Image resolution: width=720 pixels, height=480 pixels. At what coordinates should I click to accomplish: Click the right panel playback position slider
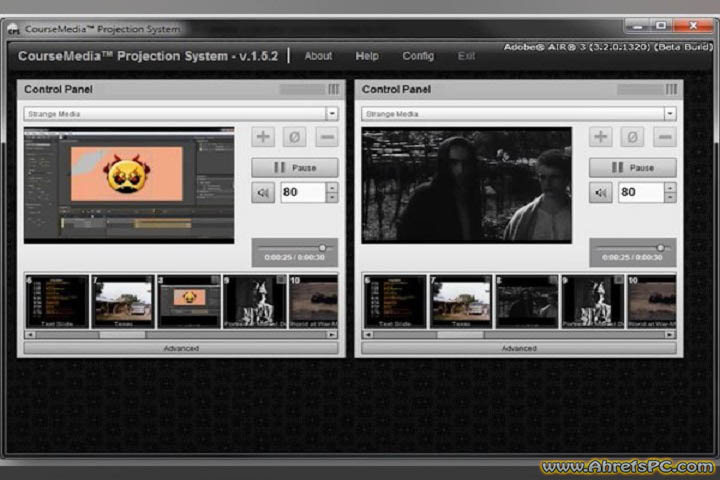click(660, 248)
